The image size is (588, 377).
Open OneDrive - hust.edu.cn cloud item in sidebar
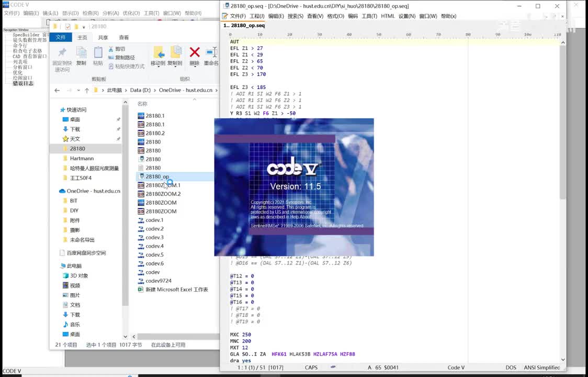coord(89,191)
